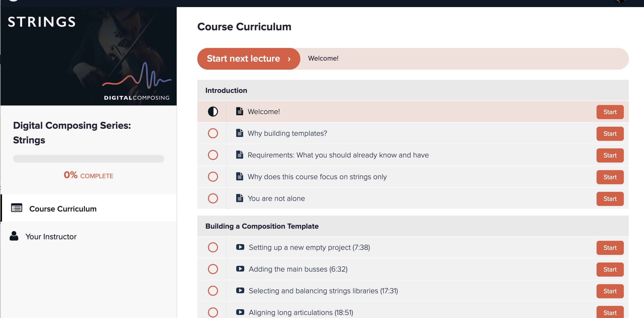The height and width of the screenshot is (318, 644).
Task: Click the video icon for Adding the main busses
Action: pyautogui.click(x=240, y=269)
